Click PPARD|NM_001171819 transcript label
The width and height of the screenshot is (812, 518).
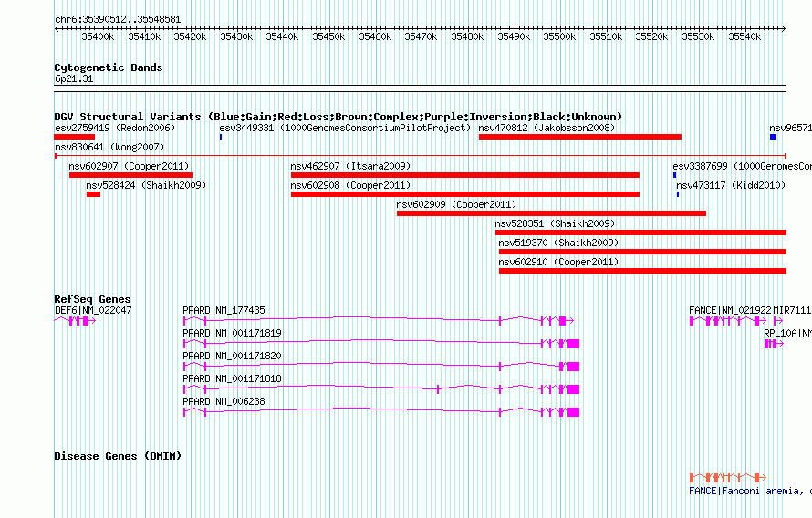point(232,333)
